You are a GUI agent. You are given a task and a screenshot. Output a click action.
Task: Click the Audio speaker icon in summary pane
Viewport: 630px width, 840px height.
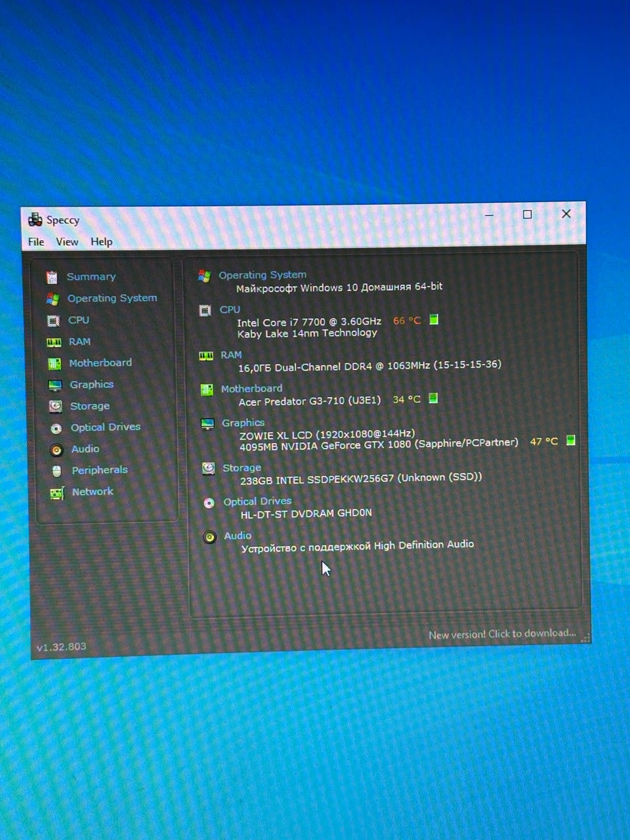pos(210,537)
